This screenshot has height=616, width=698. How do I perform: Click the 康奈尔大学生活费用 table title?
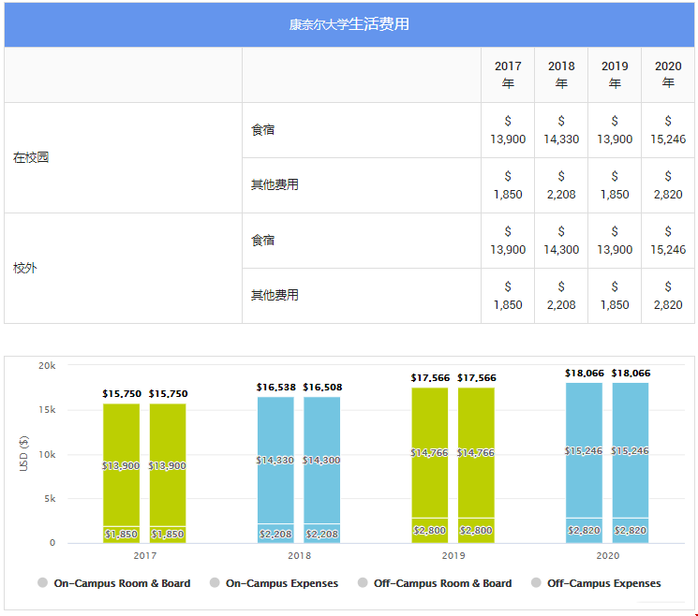[x=349, y=24]
